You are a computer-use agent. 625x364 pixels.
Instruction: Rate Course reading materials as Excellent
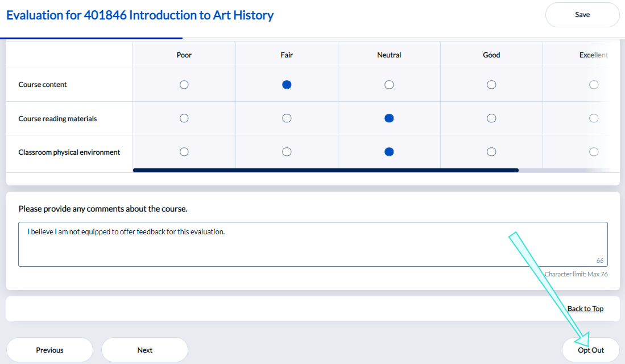[x=594, y=118]
